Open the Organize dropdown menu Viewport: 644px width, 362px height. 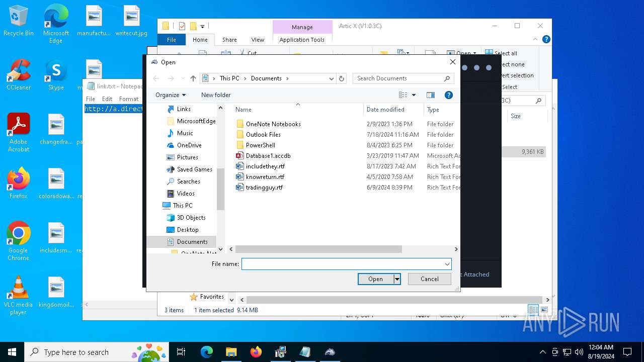[x=171, y=95]
